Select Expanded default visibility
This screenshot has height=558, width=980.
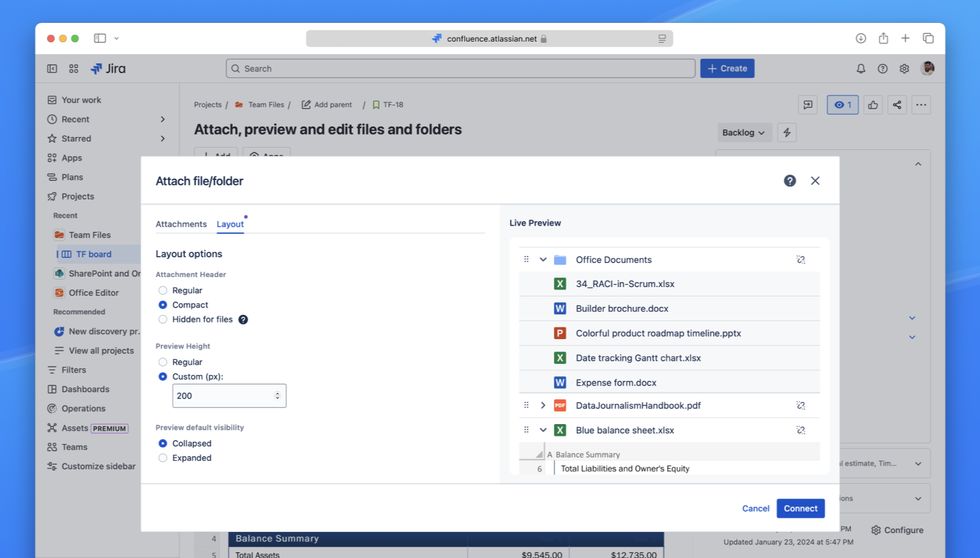(x=163, y=458)
